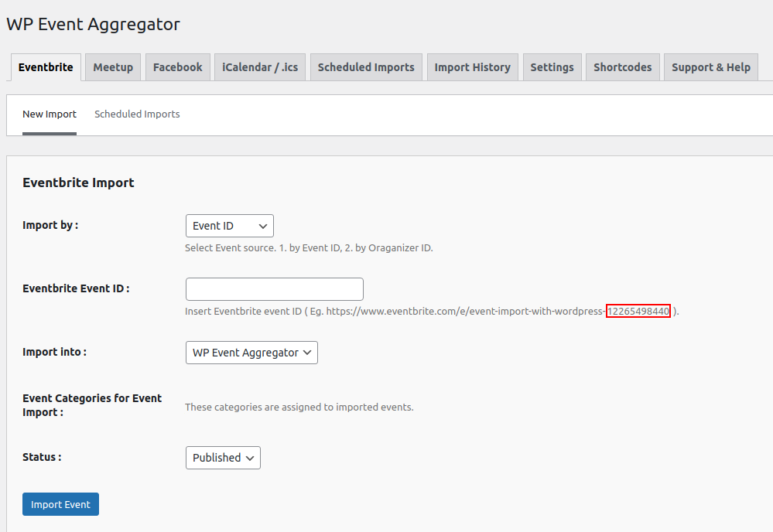The image size is (773, 532).
Task: Click the Import Event button
Action: (60, 503)
